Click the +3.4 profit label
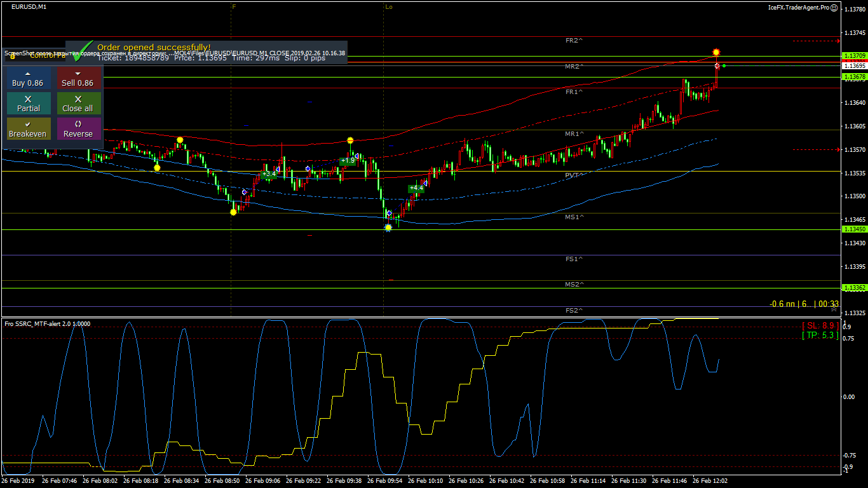This screenshot has width=868, height=488. pyautogui.click(x=269, y=173)
